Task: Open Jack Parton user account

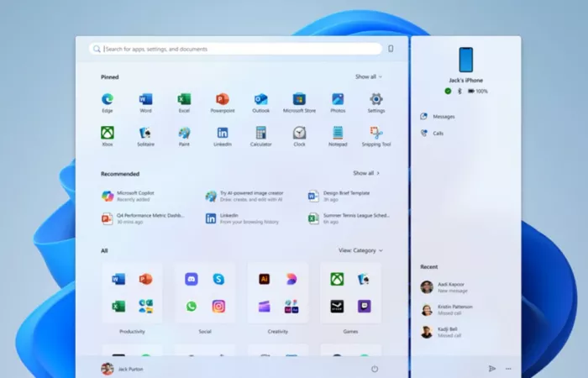Action: (124, 369)
